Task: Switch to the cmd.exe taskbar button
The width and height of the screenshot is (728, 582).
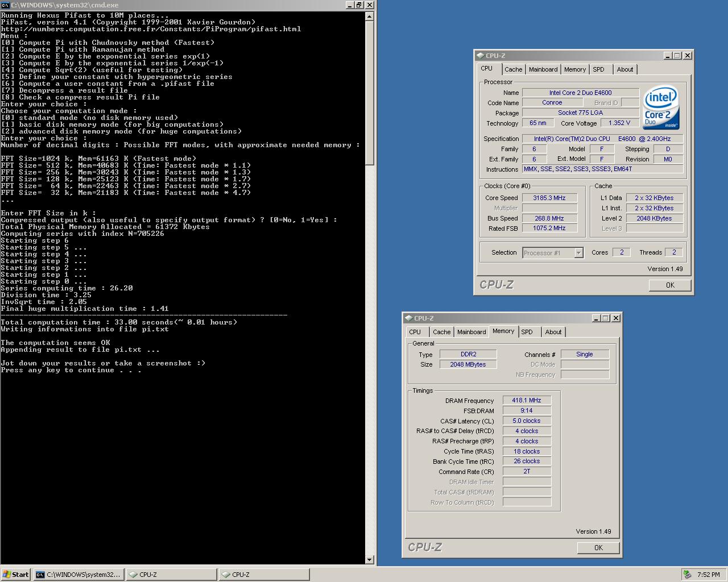Action: (x=78, y=575)
